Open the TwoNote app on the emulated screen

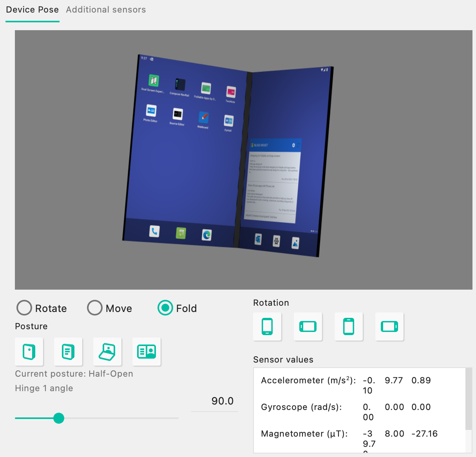pyautogui.click(x=230, y=91)
